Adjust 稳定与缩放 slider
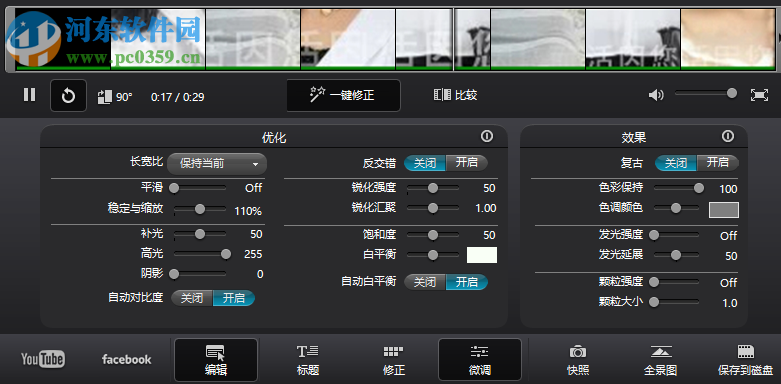Viewport: 781px width, 384px height. (200, 209)
